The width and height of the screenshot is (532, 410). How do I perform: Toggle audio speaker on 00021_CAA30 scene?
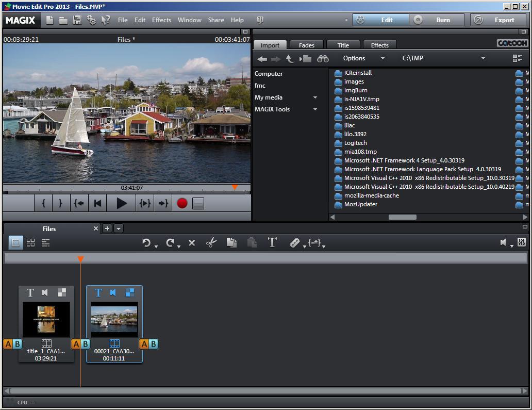(x=113, y=292)
